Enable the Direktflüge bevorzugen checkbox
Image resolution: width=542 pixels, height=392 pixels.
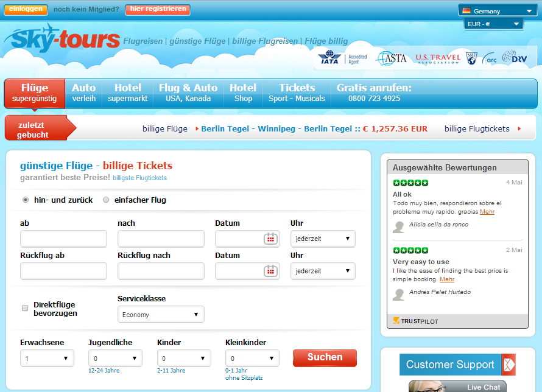coord(25,308)
